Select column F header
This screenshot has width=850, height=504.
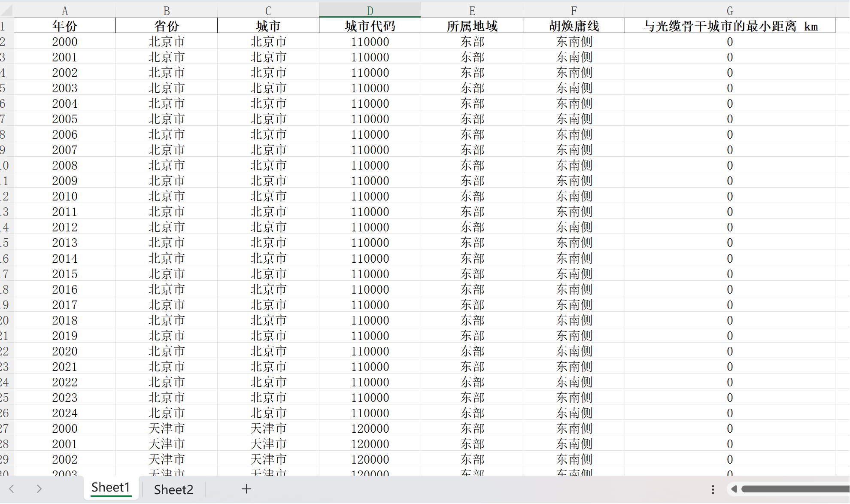(574, 11)
